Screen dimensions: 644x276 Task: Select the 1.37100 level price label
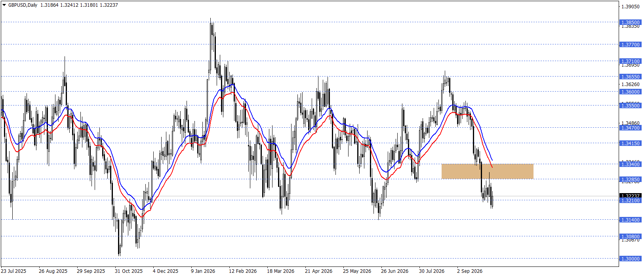(x=630, y=61)
